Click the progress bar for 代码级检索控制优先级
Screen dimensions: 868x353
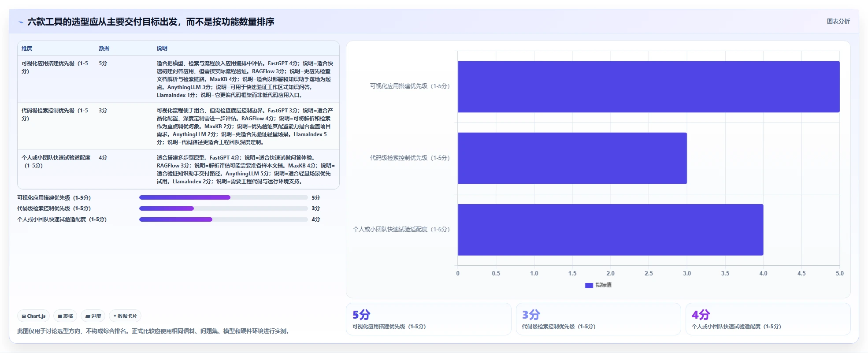[x=223, y=208]
